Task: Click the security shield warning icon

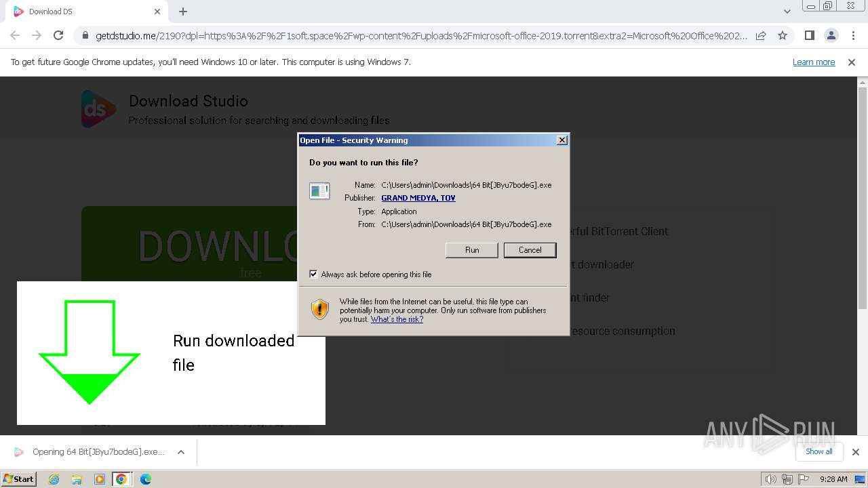Action: pyautogui.click(x=319, y=309)
